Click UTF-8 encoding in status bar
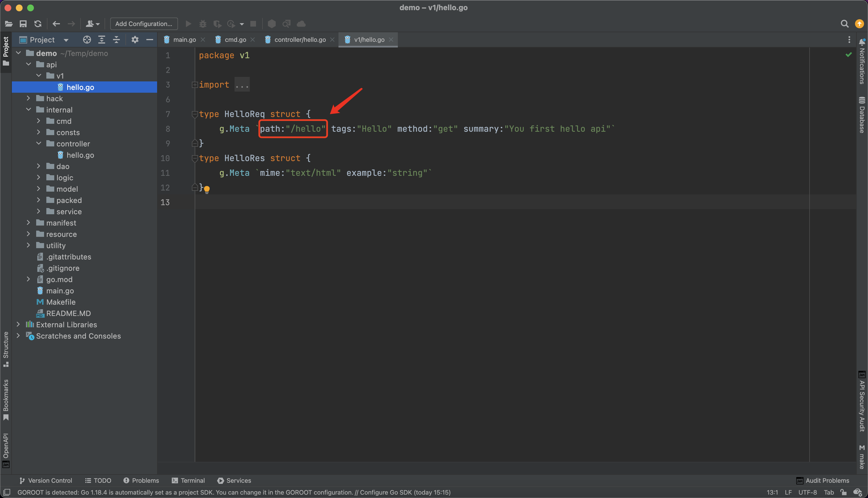The image size is (868, 498). tap(808, 492)
